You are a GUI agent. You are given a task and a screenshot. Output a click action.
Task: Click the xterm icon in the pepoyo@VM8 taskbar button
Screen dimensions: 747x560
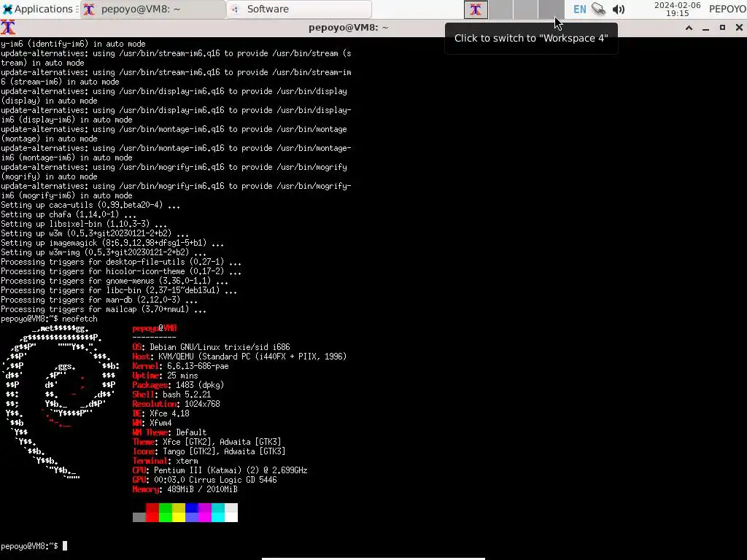tap(89, 9)
